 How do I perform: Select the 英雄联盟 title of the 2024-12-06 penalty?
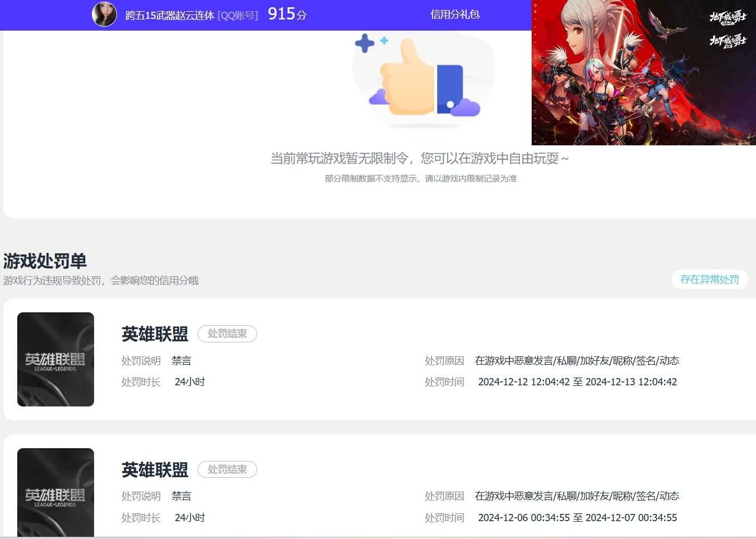155,470
